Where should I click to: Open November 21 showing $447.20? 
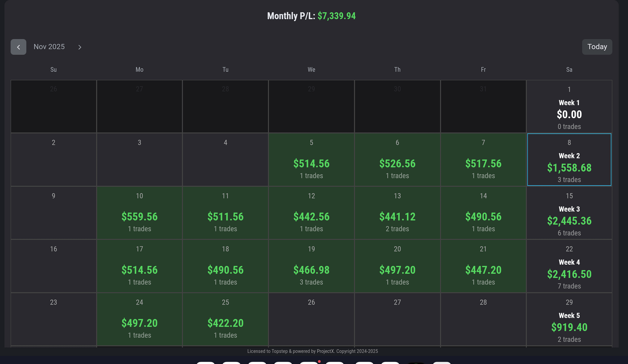click(483, 266)
